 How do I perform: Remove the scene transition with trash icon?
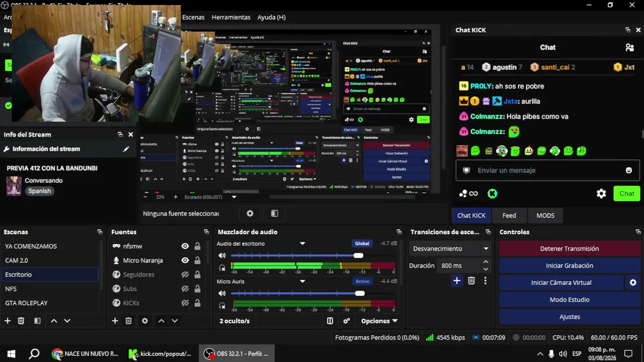(471, 281)
